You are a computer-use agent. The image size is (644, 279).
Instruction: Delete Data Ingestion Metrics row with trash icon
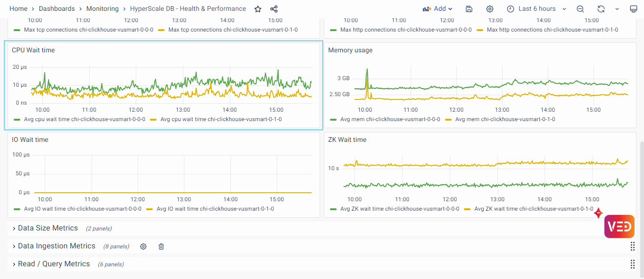click(161, 246)
